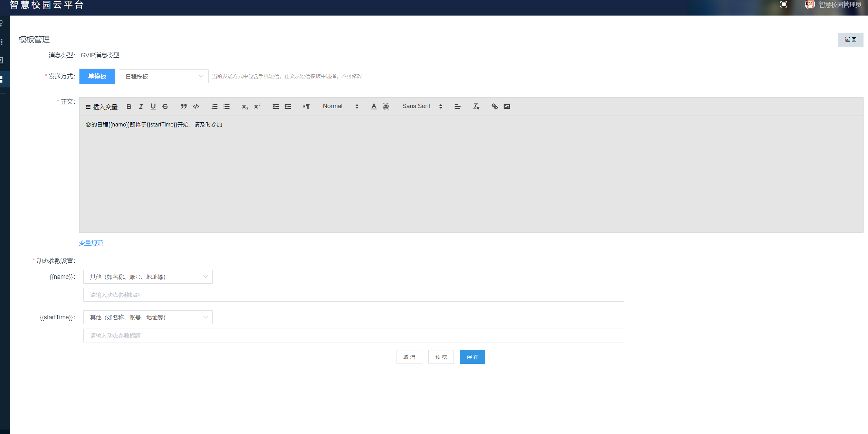This screenshot has width=868, height=434.
Task: Toggle bold formatting in editor toolbar
Action: click(x=129, y=106)
